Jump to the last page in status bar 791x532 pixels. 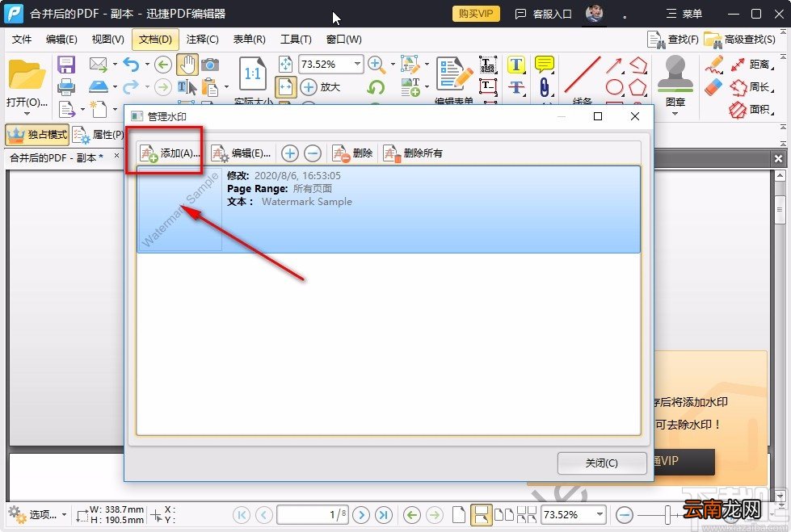tap(384, 515)
